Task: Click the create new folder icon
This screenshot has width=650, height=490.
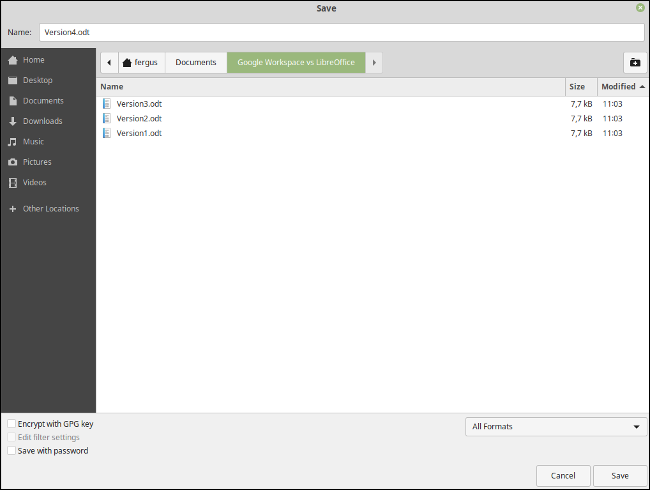Action: 633,62
